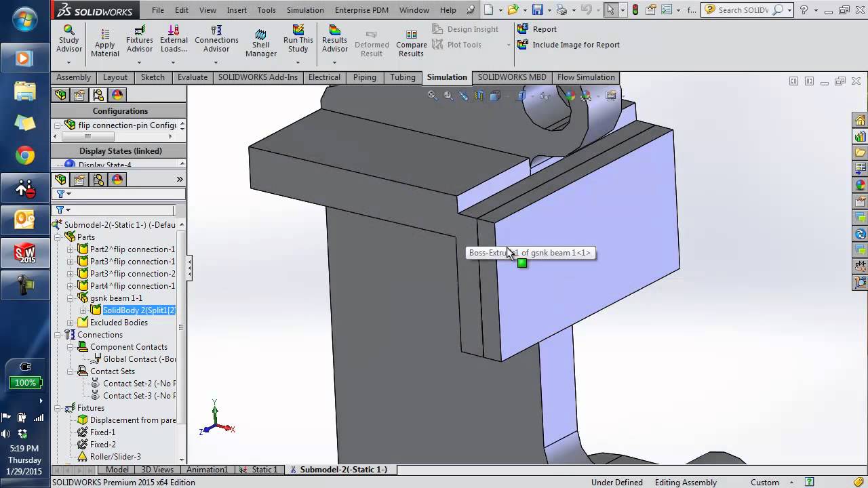
Task: Expand Part2^flip connection-1 node
Action: (71, 249)
